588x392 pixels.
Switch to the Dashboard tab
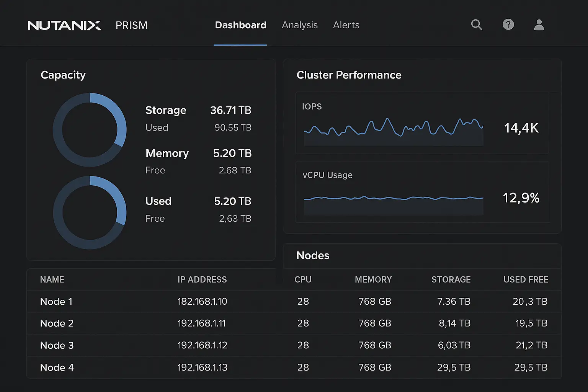240,25
